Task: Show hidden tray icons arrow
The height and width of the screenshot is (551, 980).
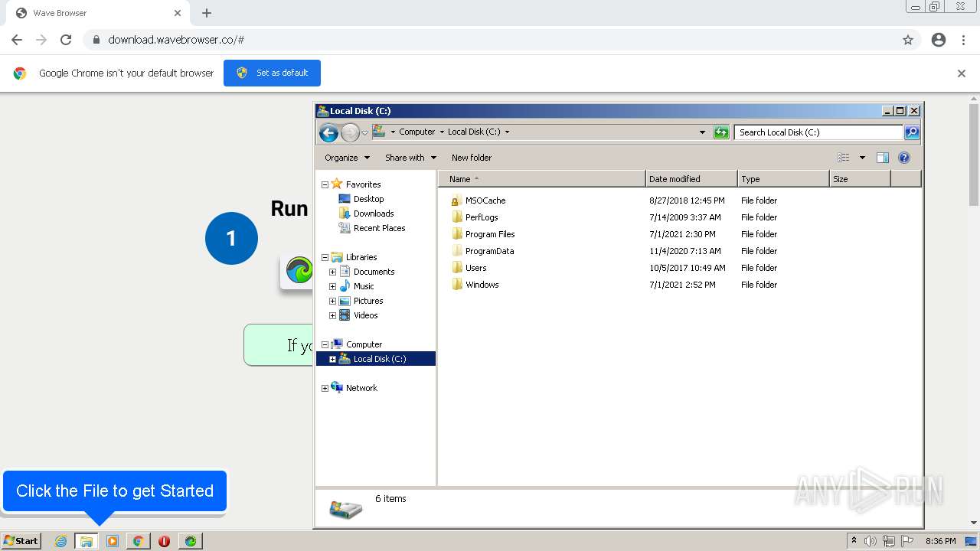Action: [x=854, y=541]
